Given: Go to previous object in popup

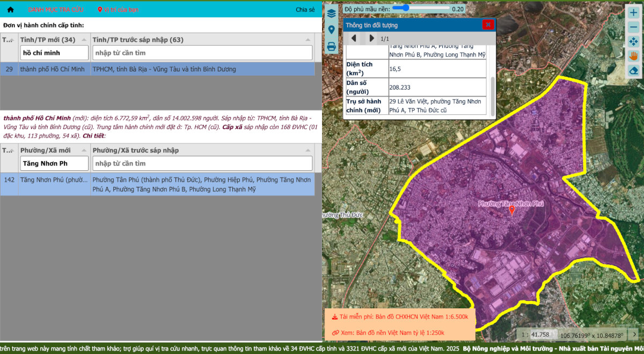Looking at the screenshot, I should (354, 38).
